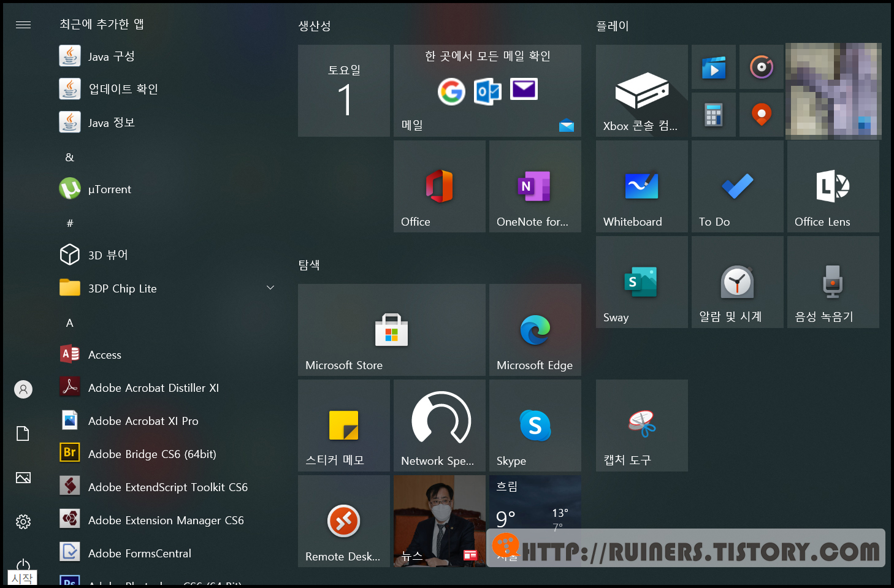Screen dimensions: 894x588
Task: Click the power button in sidebar
Action: (x=23, y=565)
